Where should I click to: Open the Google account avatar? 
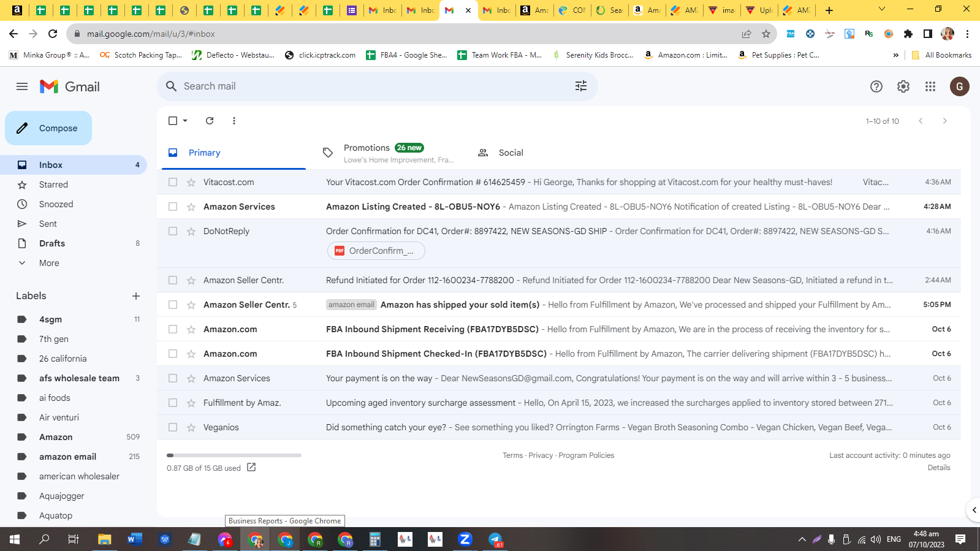960,86
